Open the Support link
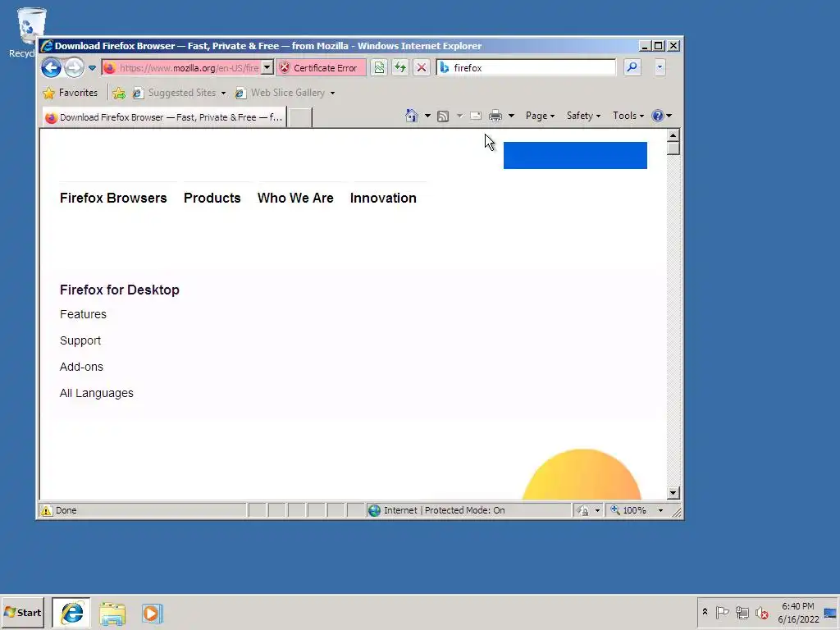The image size is (840, 630). pos(80,340)
